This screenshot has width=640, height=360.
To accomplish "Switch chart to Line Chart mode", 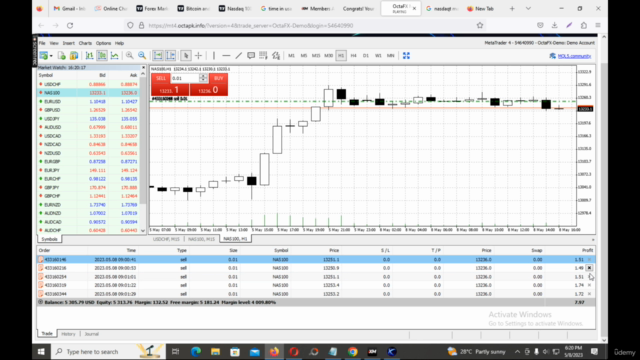I will click(115, 56).
